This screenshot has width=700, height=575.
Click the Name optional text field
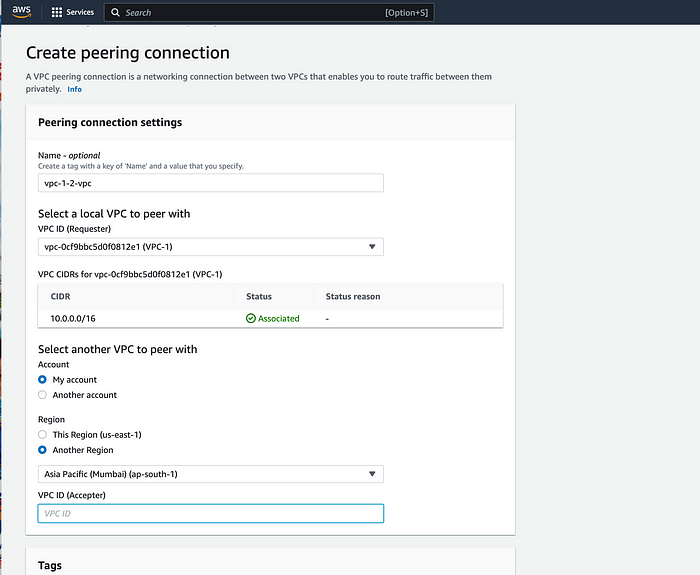coord(211,183)
